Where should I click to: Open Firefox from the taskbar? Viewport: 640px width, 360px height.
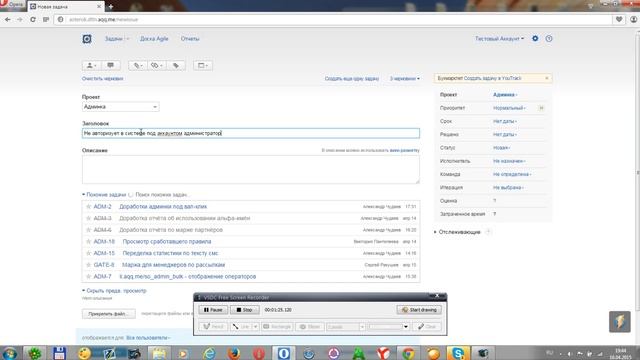coord(234,353)
